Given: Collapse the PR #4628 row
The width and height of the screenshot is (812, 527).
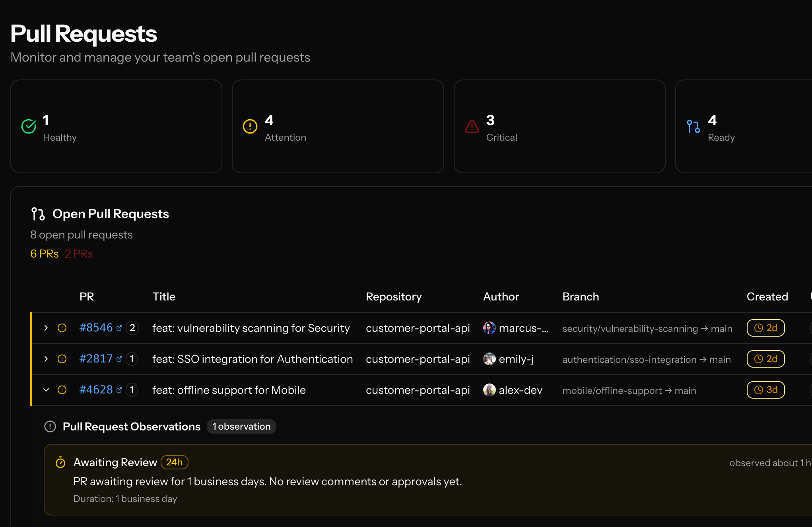Looking at the screenshot, I should [x=46, y=390].
